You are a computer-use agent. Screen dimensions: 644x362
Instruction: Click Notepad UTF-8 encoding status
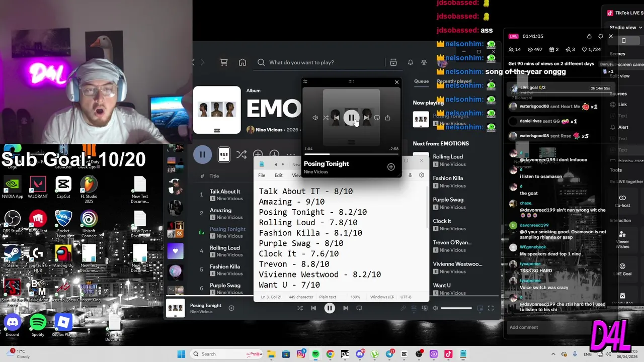pos(406,297)
